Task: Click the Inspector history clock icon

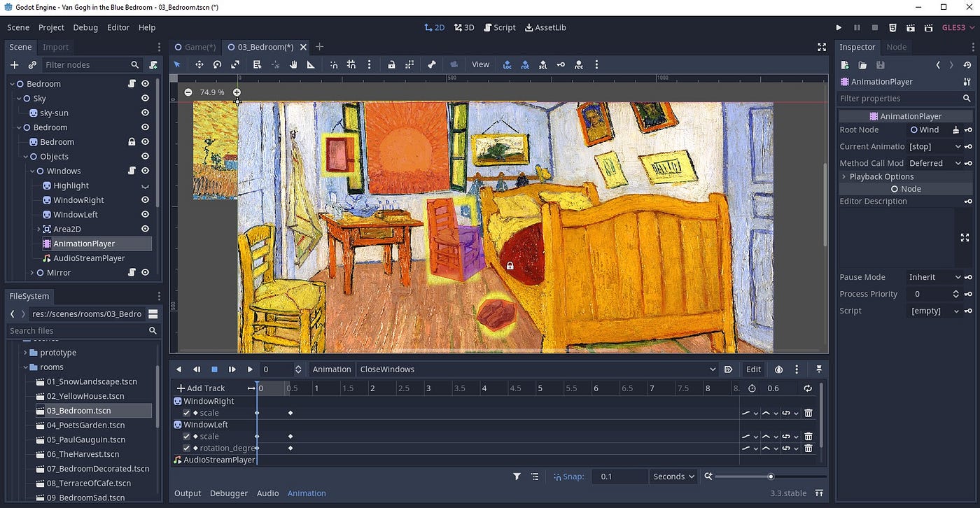Action: click(x=967, y=64)
